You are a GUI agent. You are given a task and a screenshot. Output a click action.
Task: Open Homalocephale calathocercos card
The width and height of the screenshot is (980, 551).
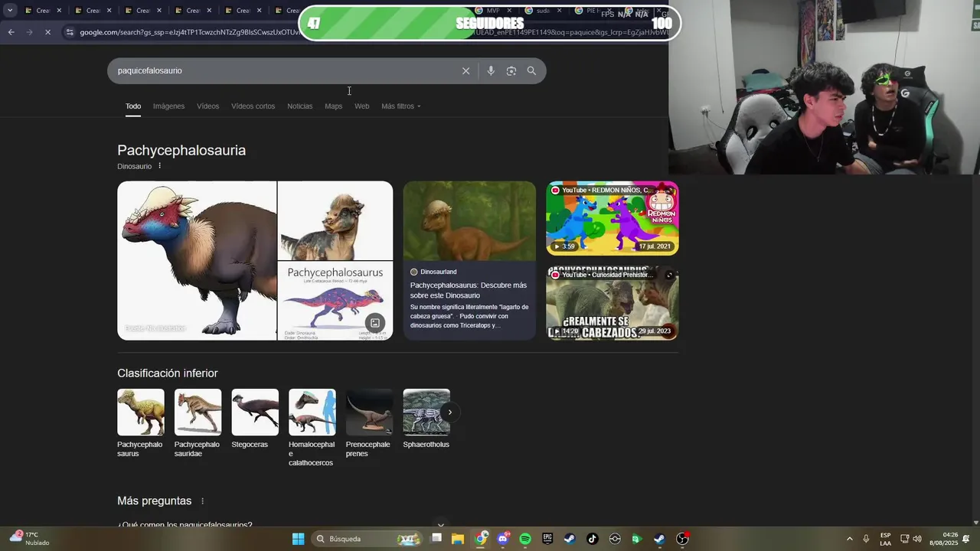pos(312,428)
